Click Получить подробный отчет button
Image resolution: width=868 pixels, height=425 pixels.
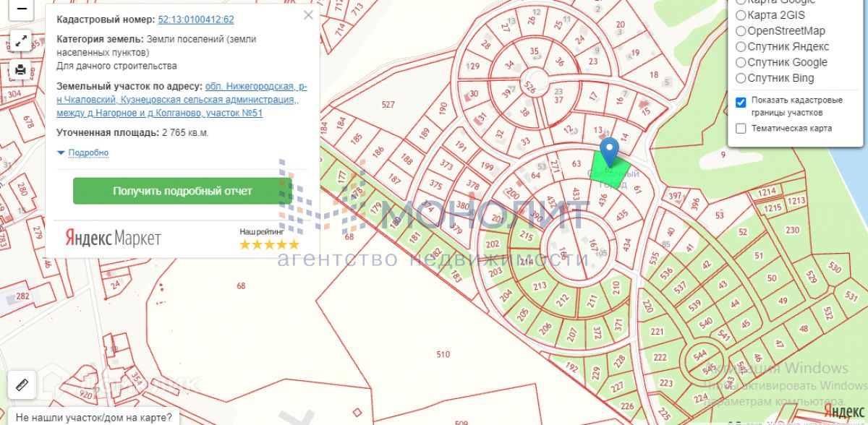[182, 191]
